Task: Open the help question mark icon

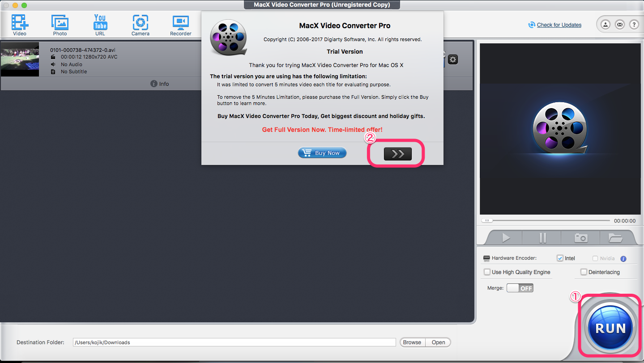Action: 634,25
